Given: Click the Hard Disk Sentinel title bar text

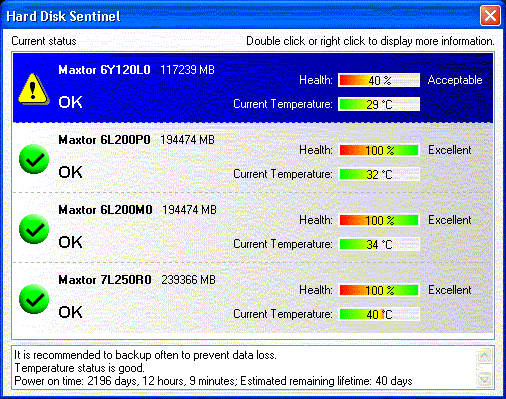Looking at the screenshot, I should [x=63, y=16].
